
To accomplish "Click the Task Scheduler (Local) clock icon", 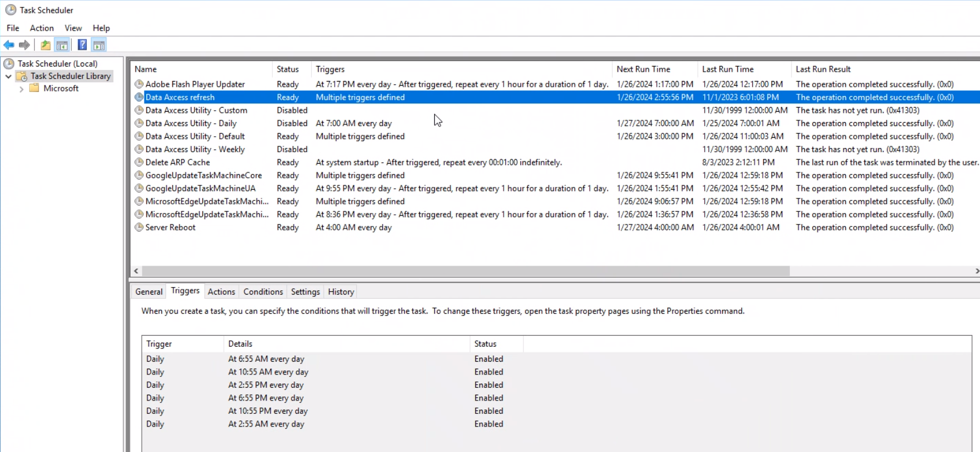I will (x=9, y=64).
